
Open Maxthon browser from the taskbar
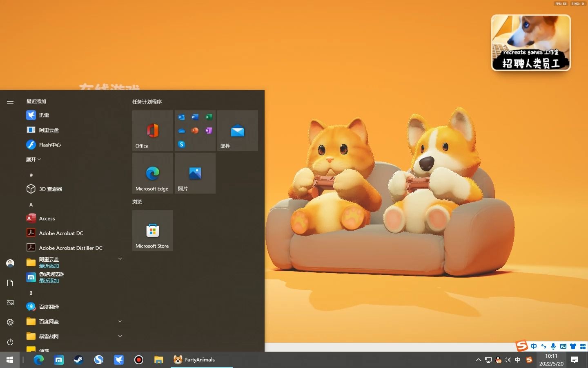point(59,360)
